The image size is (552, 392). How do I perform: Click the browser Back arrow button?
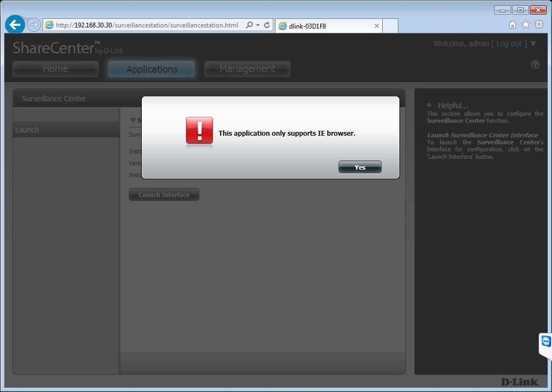tap(15, 25)
